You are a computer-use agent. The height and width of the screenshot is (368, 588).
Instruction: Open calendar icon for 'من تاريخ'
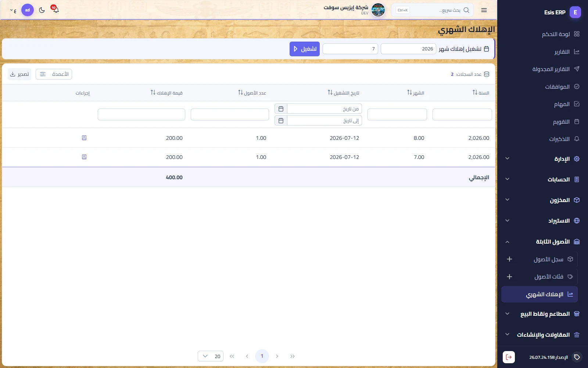point(281,109)
